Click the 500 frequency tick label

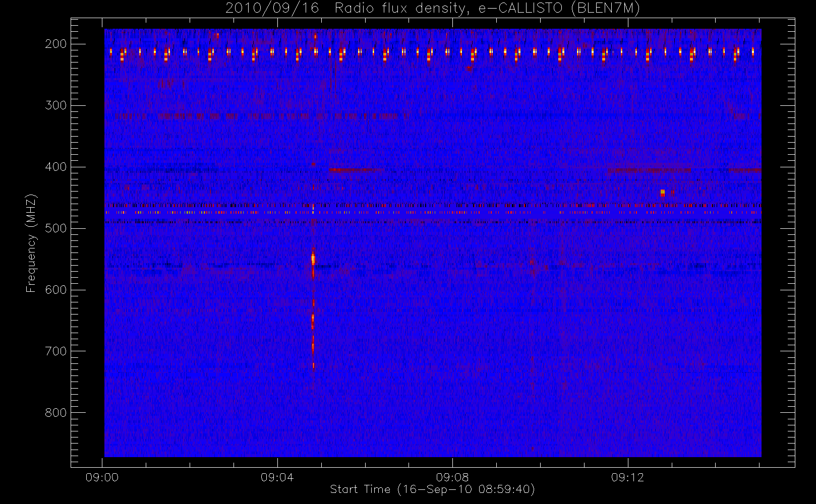(56, 228)
